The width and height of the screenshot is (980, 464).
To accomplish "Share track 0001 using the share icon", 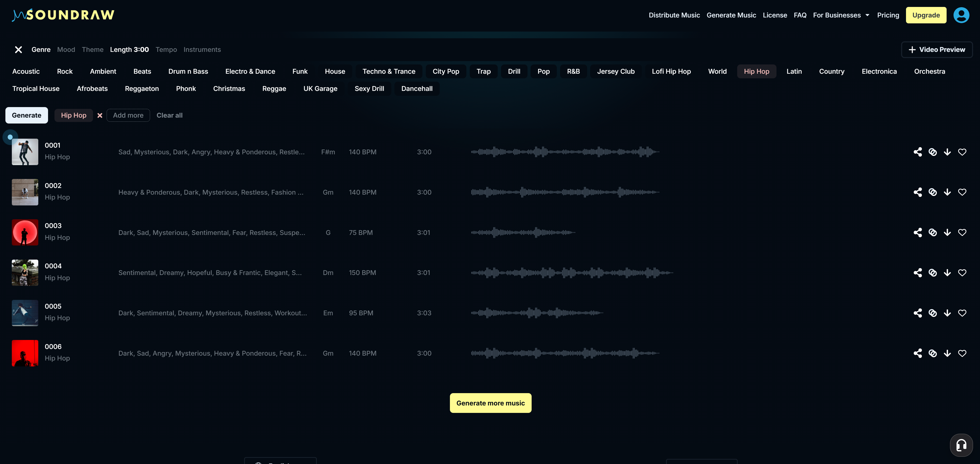I will 918,152.
